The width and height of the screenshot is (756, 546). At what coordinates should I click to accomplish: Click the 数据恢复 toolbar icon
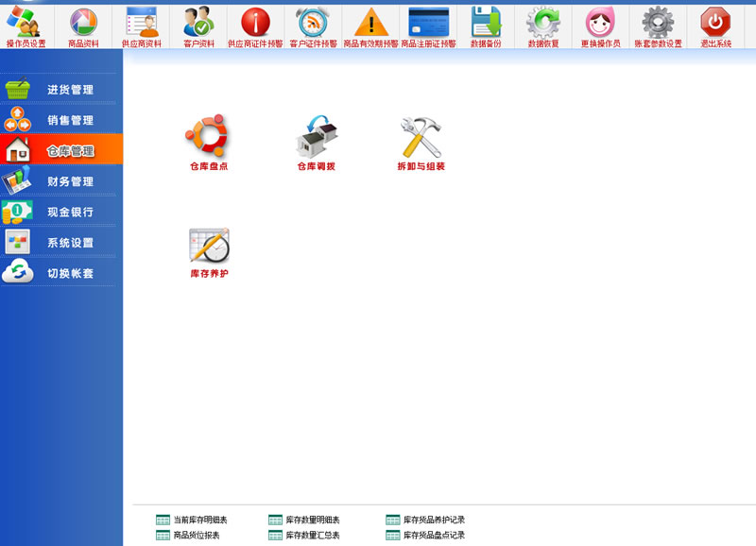543,25
